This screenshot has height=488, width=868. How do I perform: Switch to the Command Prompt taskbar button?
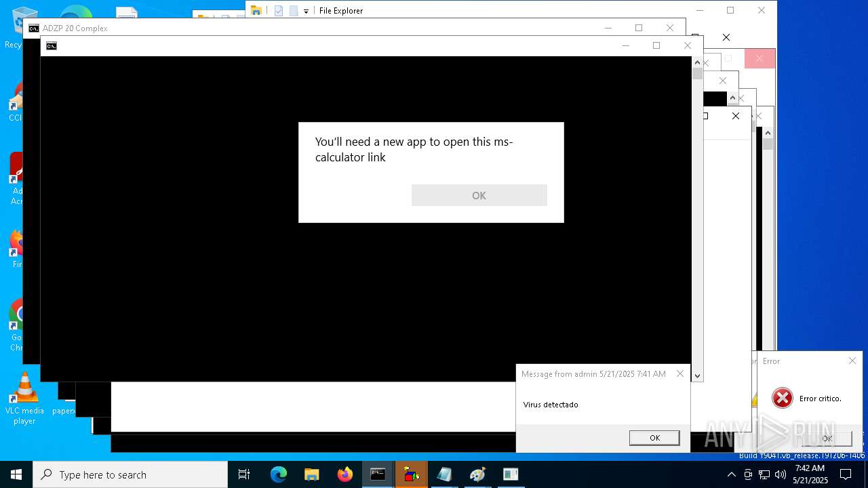point(378,474)
